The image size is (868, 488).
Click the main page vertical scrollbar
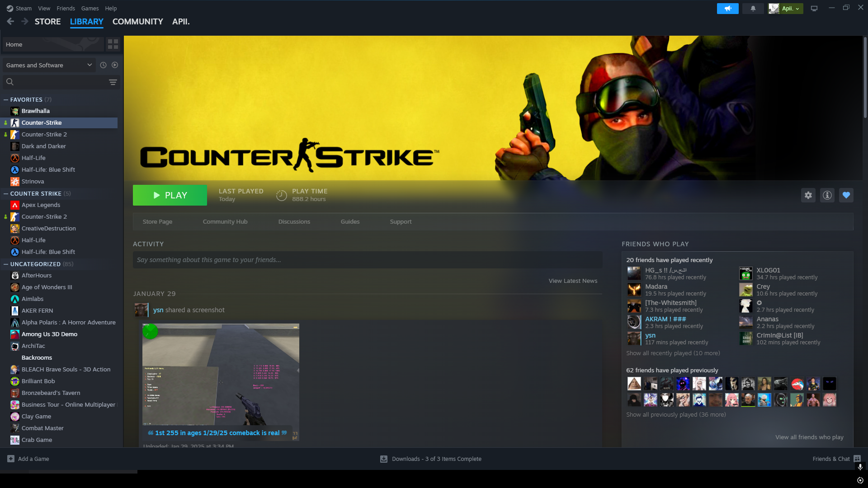865,77
